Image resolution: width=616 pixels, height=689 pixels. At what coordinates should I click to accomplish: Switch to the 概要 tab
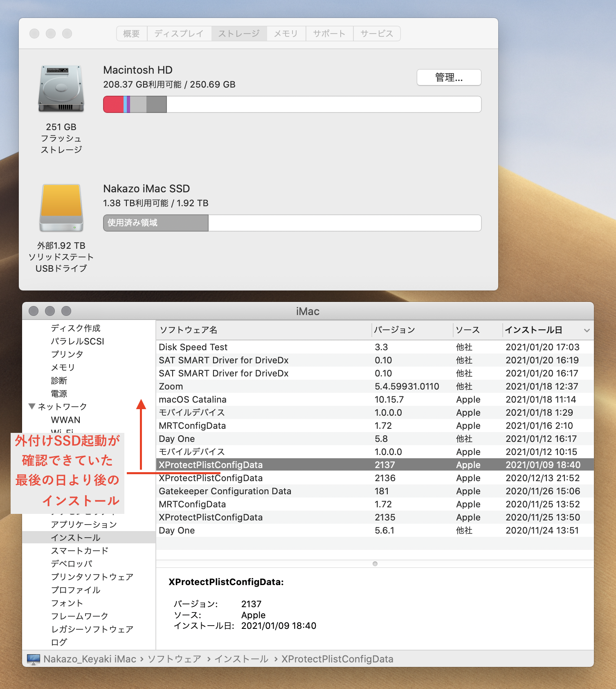(x=132, y=34)
